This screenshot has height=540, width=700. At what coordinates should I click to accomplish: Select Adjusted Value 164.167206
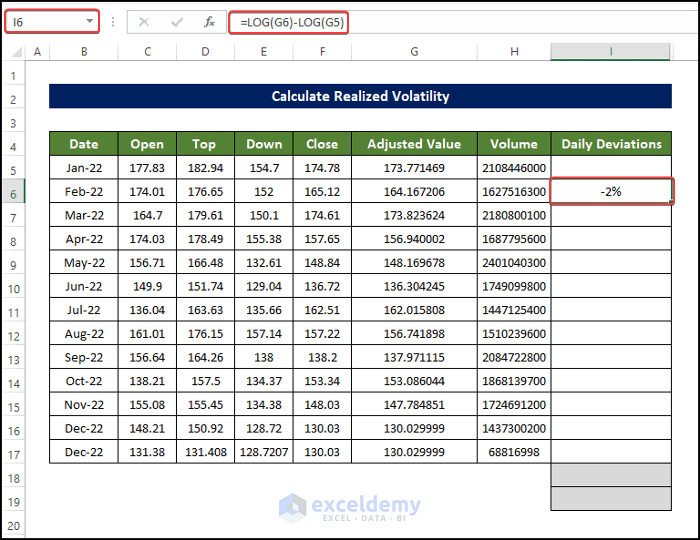(414, 191)
